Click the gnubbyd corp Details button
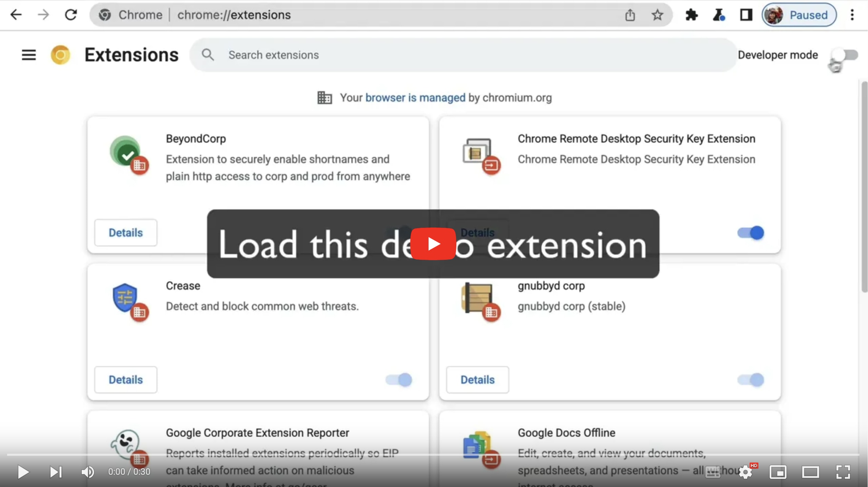The height and width of the screenshot is (487, 868). (477, 380)
